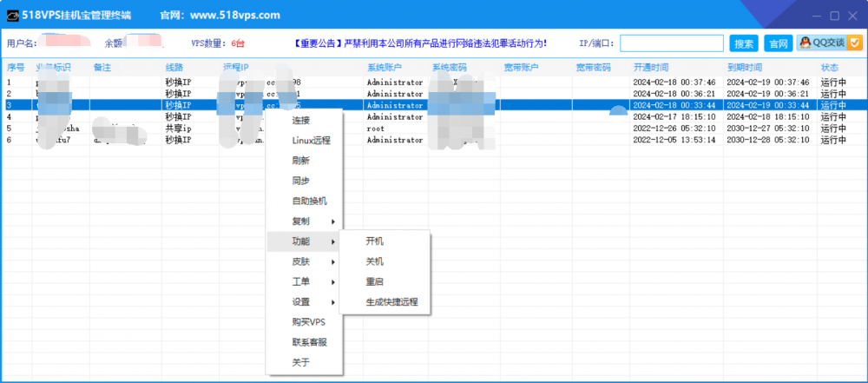Select the 2030-12-27 05:32:10 expiry cell
The height and width of the screenshot is (383, 868).
(x=768, y=128)
